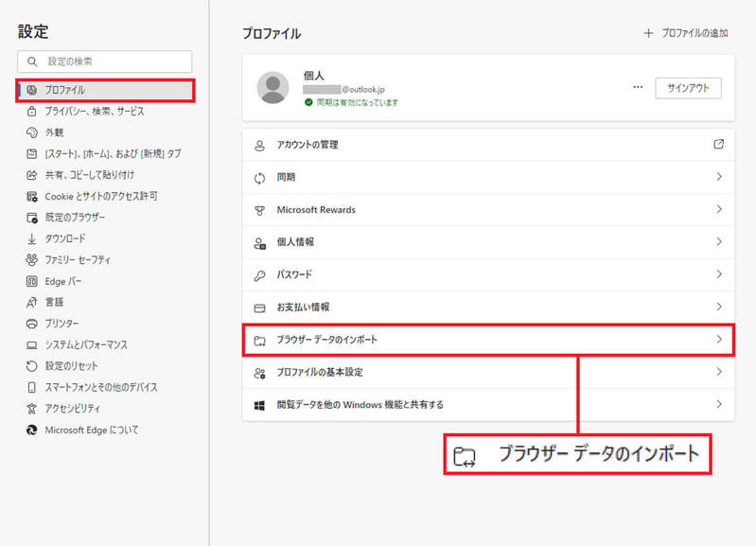Click the accessibility icon beside アクセシビリティ
756x546 pixels.
(32, 409)
